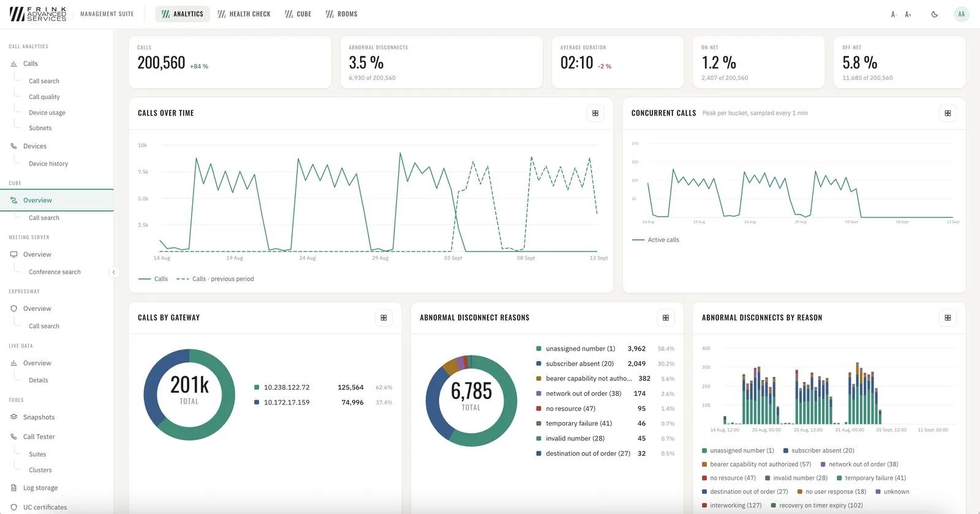
Task: Switch to the Health Check tab
Action: 244,14
